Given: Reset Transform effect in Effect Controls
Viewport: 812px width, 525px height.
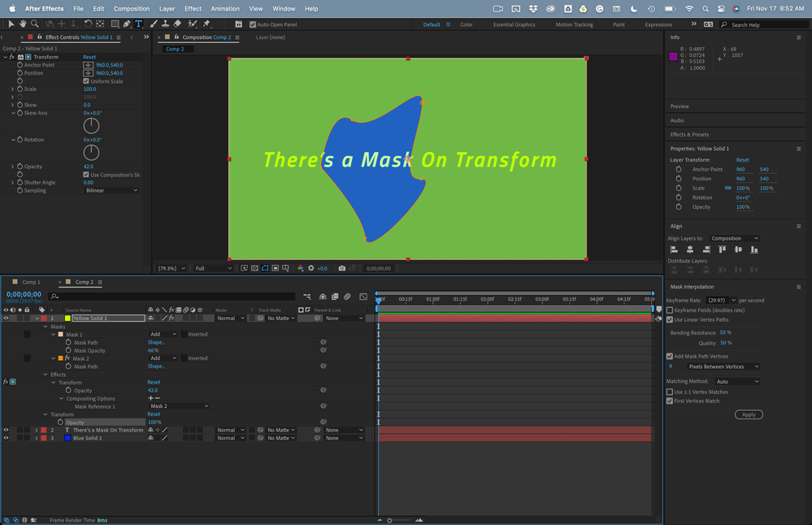Looking at the screenshot, I should pyautogui.click(x=89, y=57).
